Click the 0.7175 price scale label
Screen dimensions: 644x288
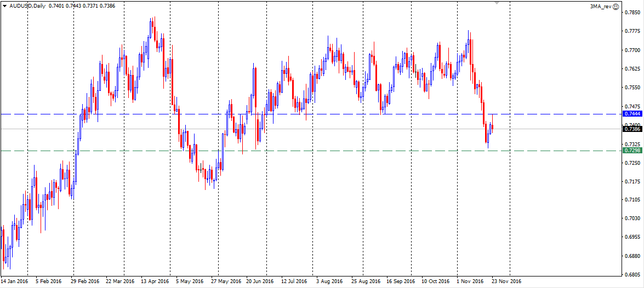pyautogui.click(x=632, y=181)
